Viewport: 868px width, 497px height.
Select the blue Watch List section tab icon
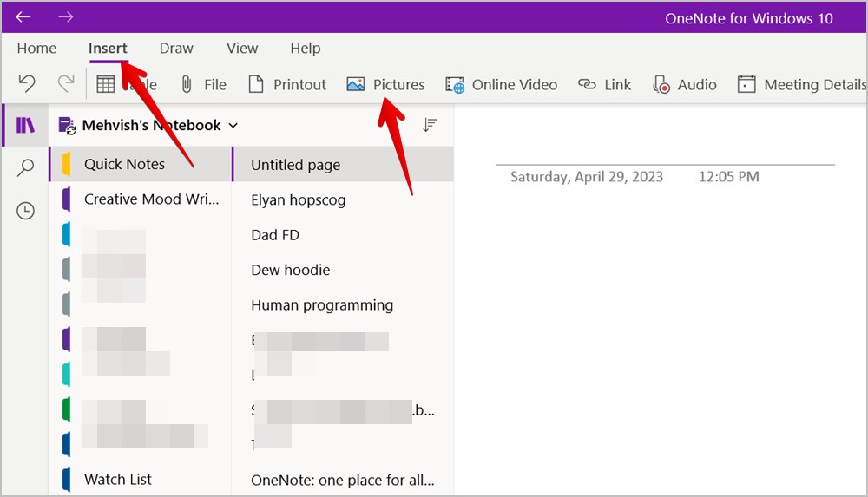[x=67, y=480]
